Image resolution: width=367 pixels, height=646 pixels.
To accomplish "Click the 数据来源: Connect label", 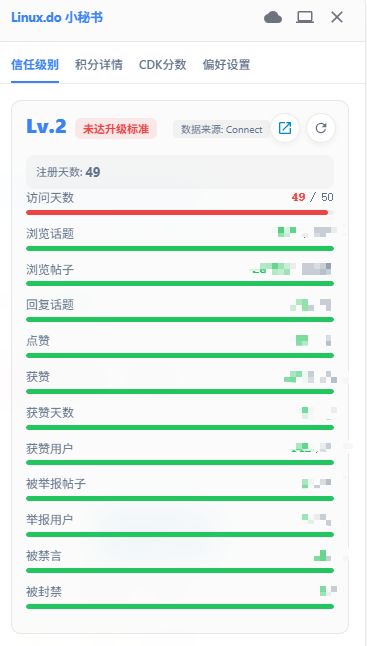I will pos(222,129).
